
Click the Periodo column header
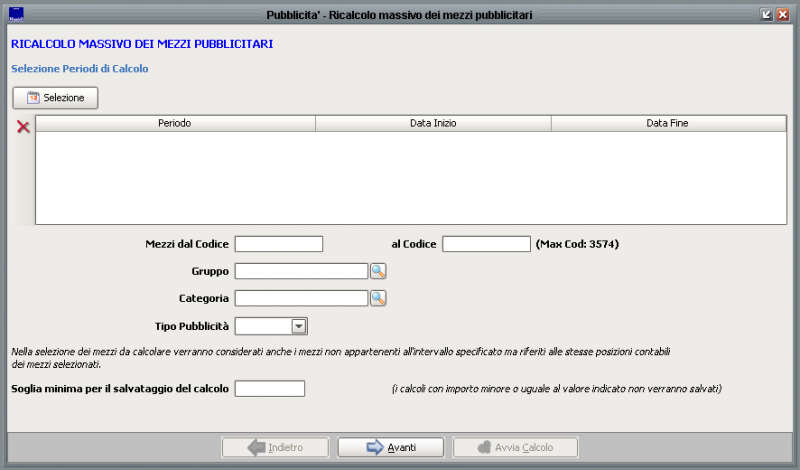(175, 123)
